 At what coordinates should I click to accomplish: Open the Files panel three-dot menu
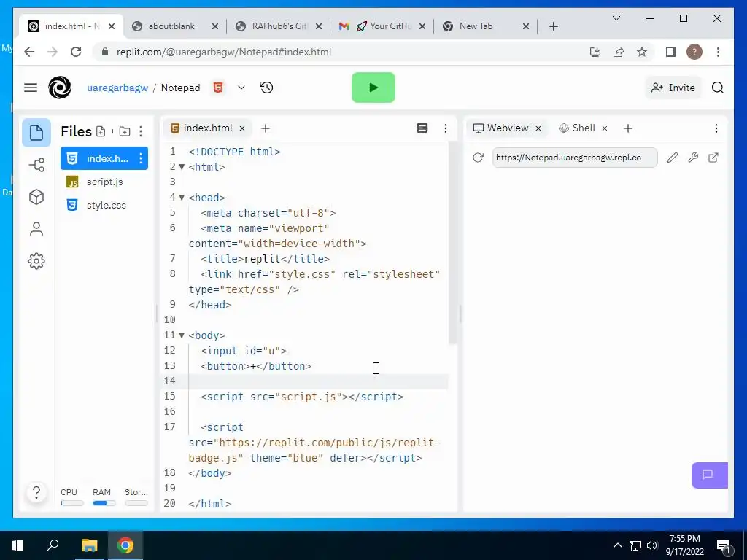(x=141, y=131)
